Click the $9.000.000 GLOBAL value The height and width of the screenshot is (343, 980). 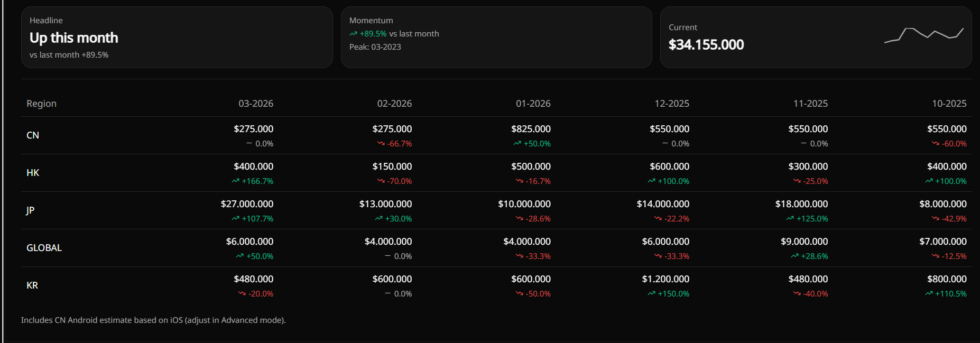[805, 242]
